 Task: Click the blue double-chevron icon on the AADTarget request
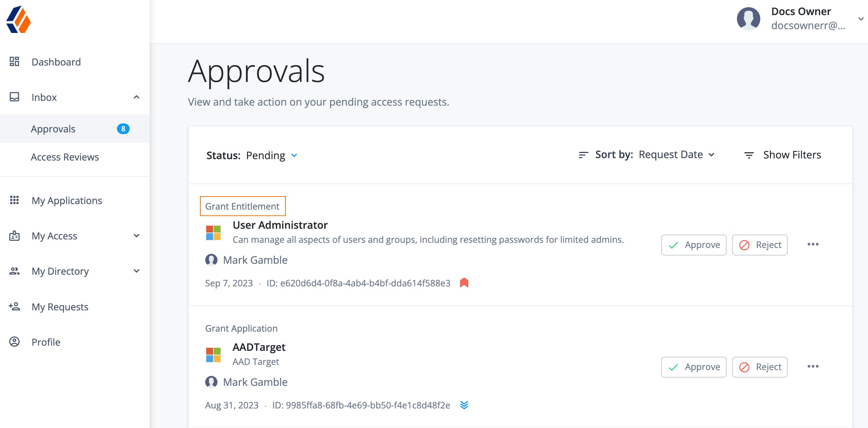tap(465, 405)
